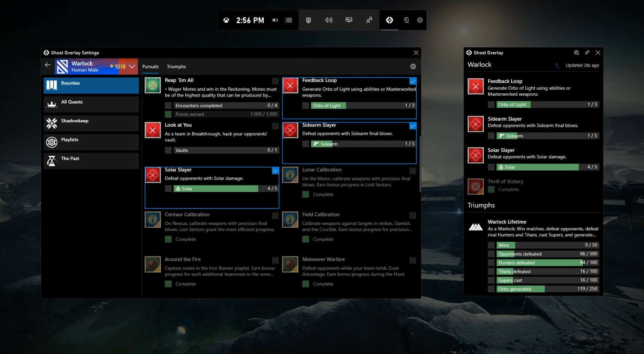Switch to the Triumphs tab

click(176, 66)
